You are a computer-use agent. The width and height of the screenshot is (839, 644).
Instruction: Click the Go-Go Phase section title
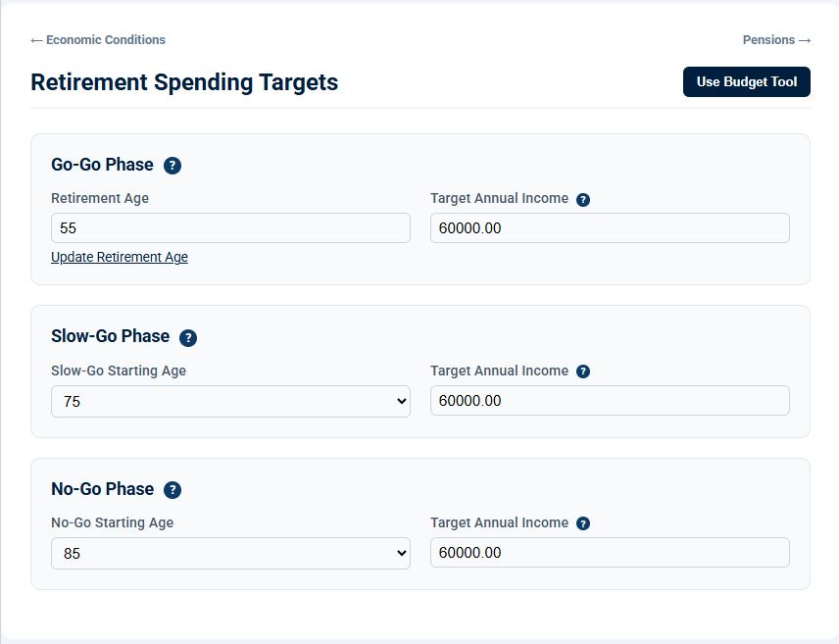pos(102,165)
